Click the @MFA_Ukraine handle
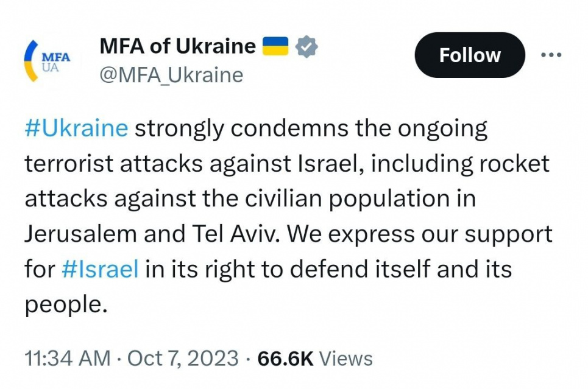The image size is (588, 389). pos(171,75)
